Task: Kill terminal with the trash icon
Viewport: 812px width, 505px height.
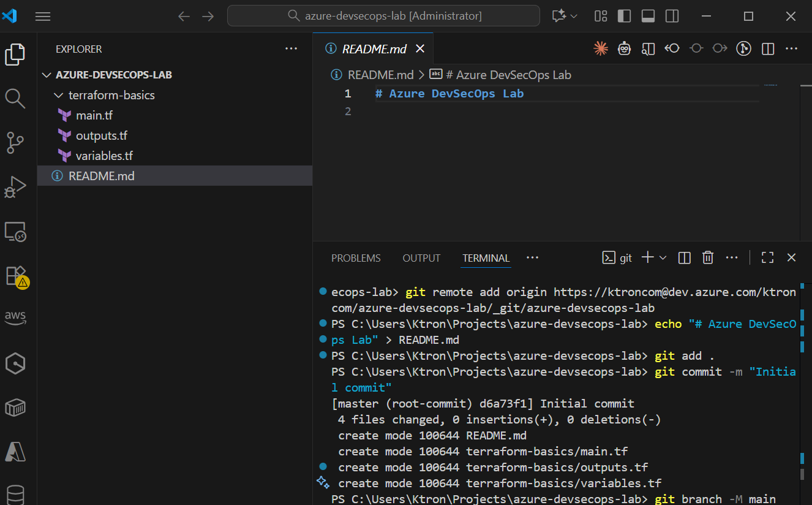Action: point(708,258)
